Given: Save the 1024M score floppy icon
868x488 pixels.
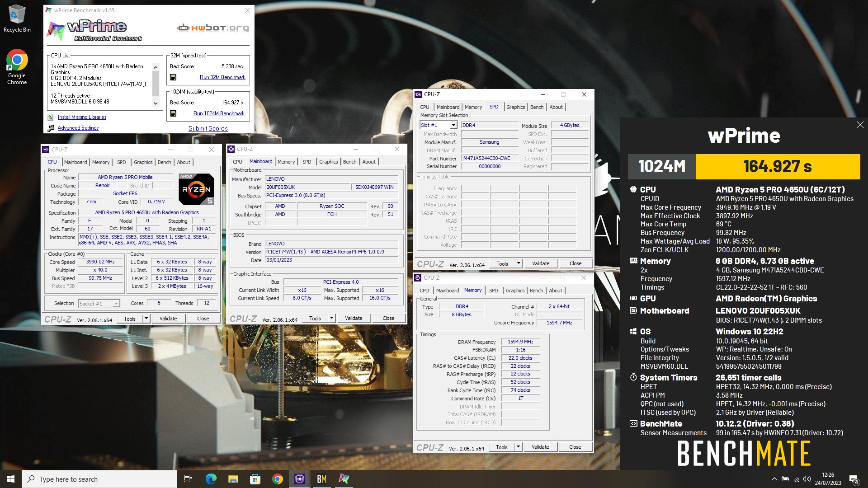Looking at the screenshot, I should (173, 114).
